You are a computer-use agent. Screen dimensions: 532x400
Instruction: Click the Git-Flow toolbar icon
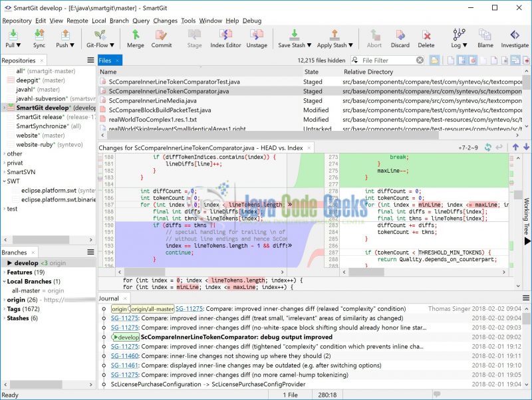tap(100, 35)
